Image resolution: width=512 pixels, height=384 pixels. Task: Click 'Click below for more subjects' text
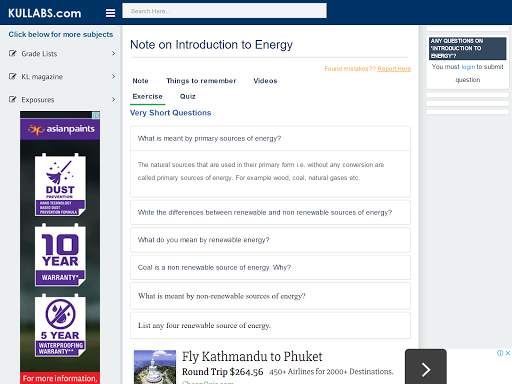point(61,34)
